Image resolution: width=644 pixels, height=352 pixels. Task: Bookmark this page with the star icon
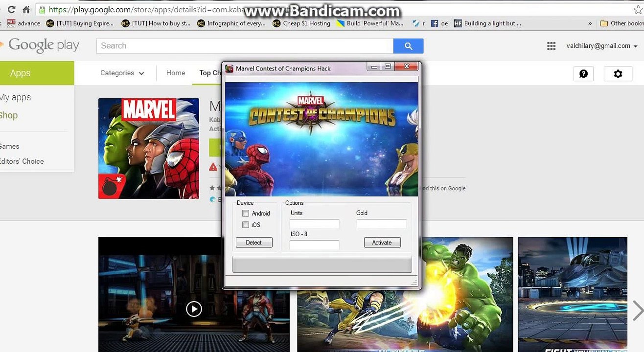(x=638, y=9)
